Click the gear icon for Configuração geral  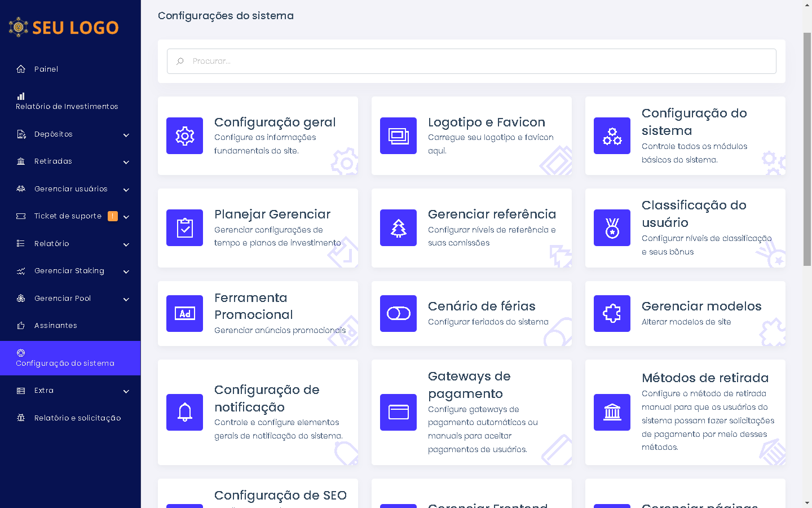184,135
